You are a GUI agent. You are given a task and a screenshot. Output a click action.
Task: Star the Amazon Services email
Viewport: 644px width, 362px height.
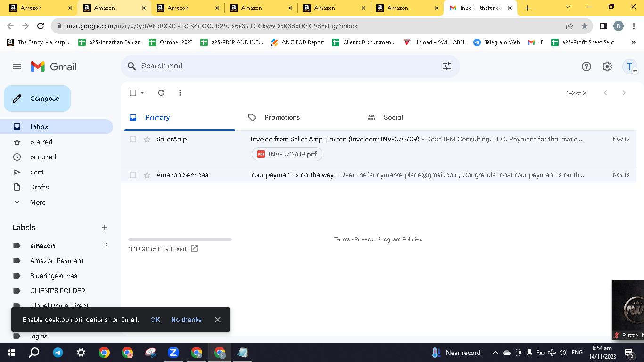147,175
